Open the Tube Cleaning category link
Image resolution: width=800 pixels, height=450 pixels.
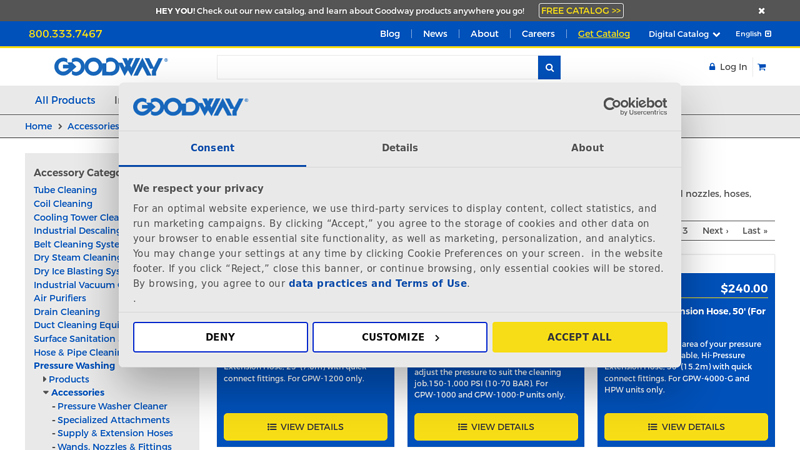(65, 190)
